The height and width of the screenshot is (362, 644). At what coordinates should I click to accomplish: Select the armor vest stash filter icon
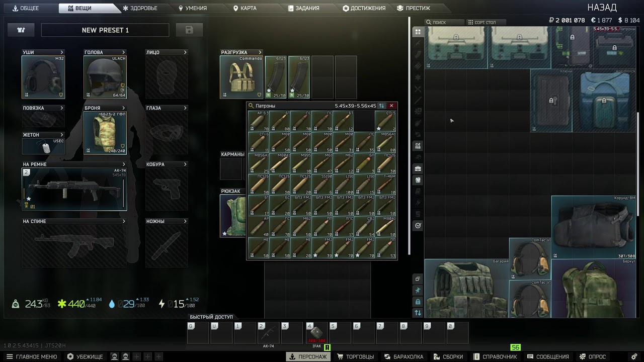(418, 145)
